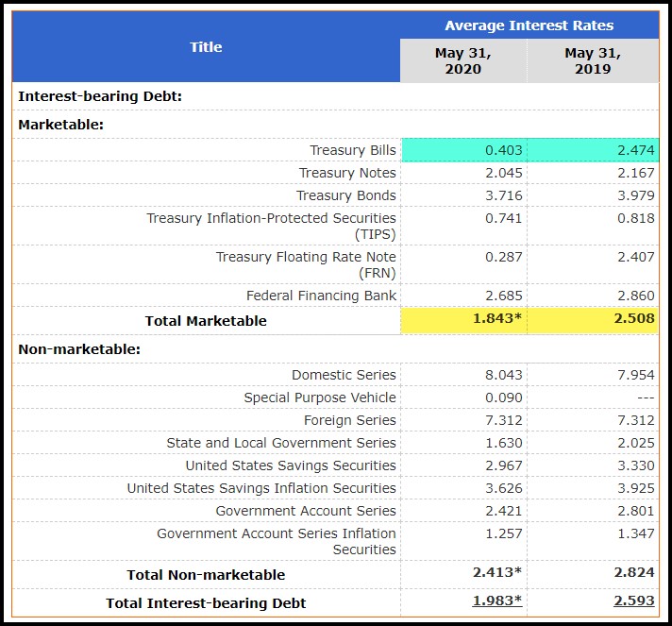Select the Special Purpose Vehicle row label
672x626 pixels.
320,398
